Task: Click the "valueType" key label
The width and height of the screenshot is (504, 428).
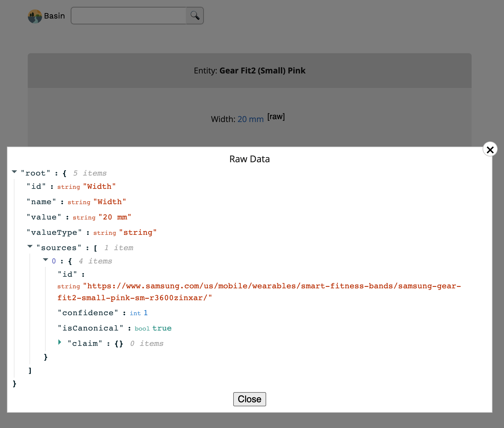Action: pos(54,233)
